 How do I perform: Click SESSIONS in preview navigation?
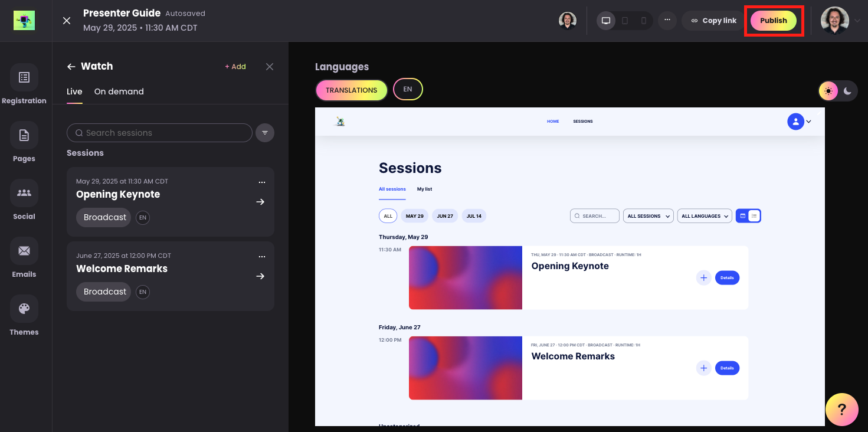coord(583,122)
